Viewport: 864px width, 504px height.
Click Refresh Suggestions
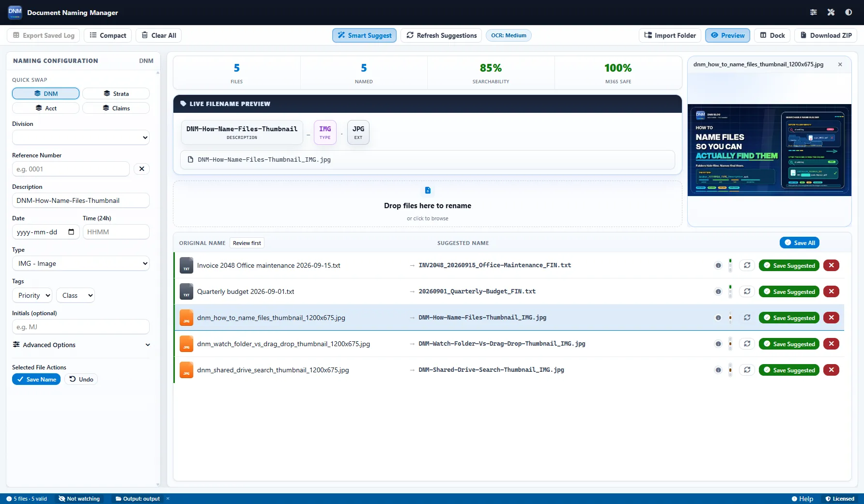click(x=441, y=35)
